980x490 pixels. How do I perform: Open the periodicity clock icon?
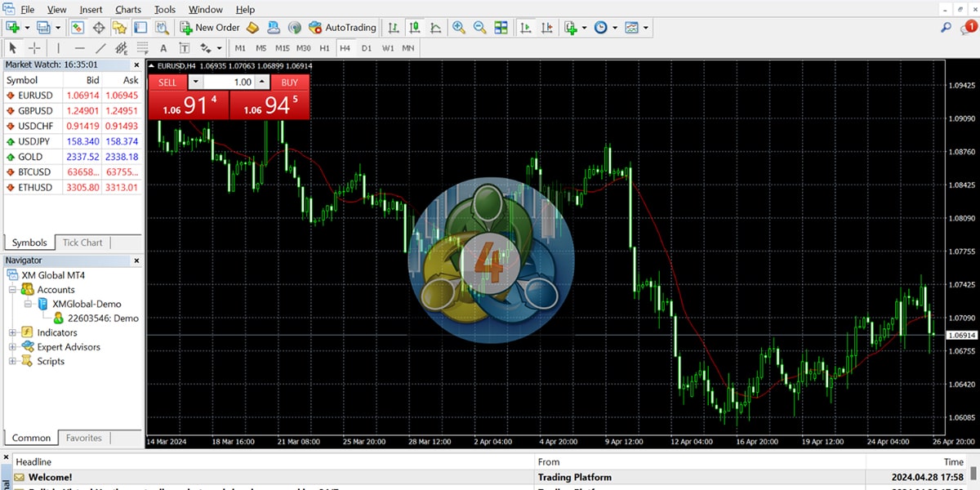(601, 27)
